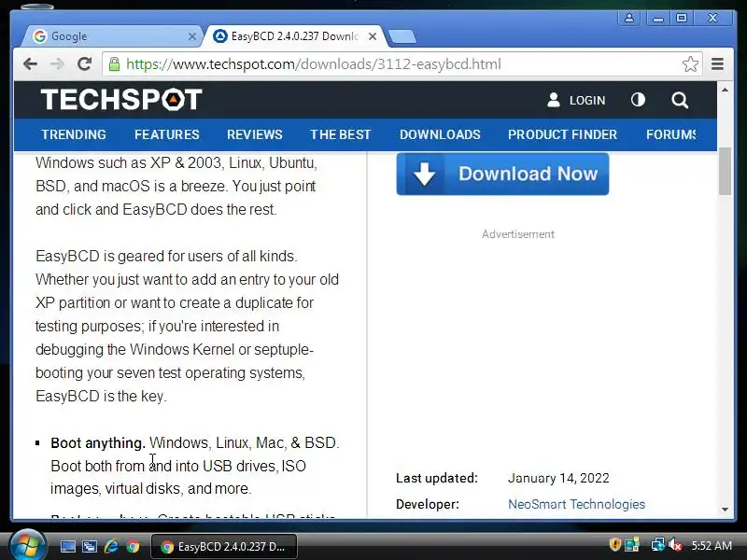Image resolution: width=747 pixels, height=560 pixels.
Task: Open THE BEST menu item
Action: coord(340,134)
